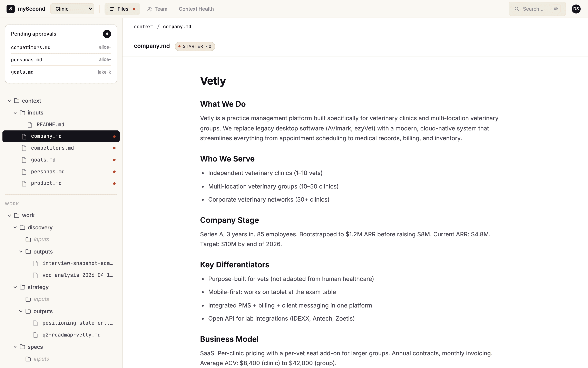The width and height of the screenshot is (588, 368).
Task: Open competitors.md in the file tree
Action: tap(61, 148)
